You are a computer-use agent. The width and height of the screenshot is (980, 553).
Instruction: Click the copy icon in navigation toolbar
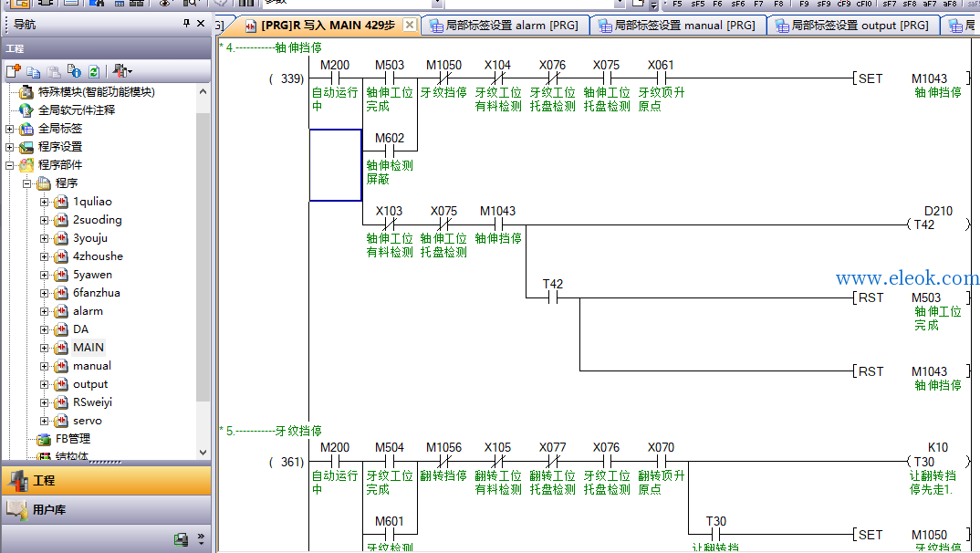pyautogui.click(x=33, y=71)
